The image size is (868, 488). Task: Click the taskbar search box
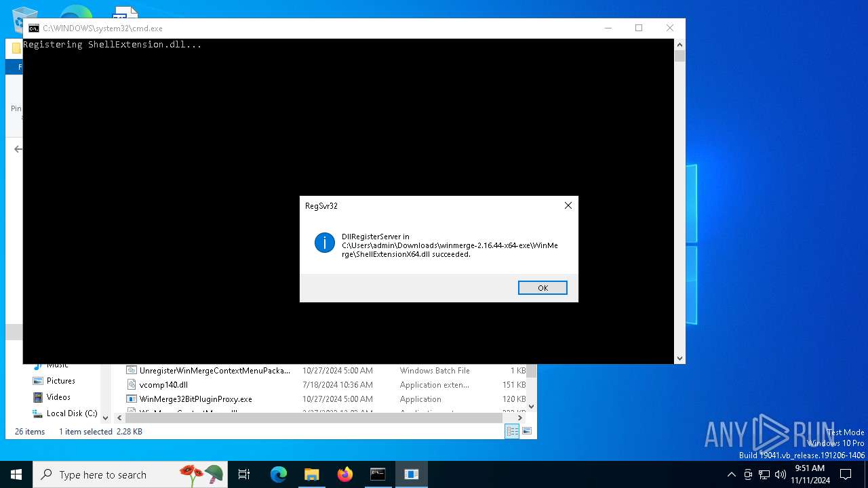point(131,474)
